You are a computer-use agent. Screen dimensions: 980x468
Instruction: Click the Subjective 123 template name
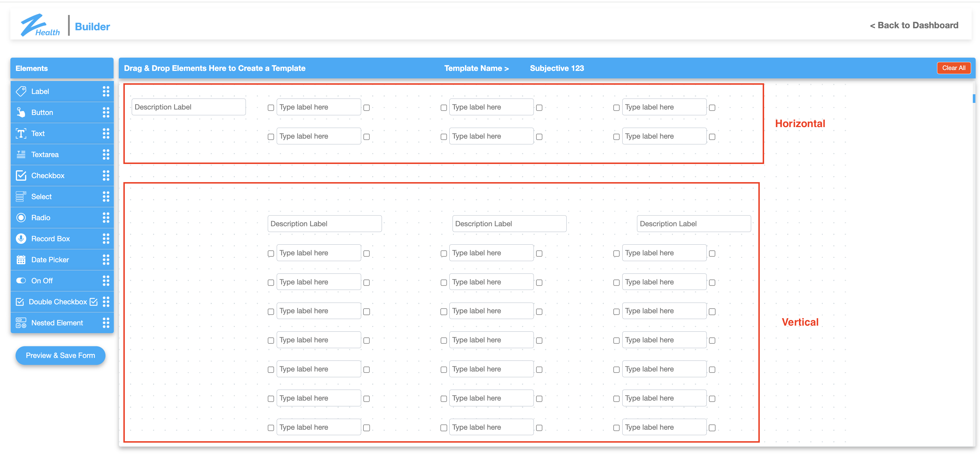(x=557, y=68)
